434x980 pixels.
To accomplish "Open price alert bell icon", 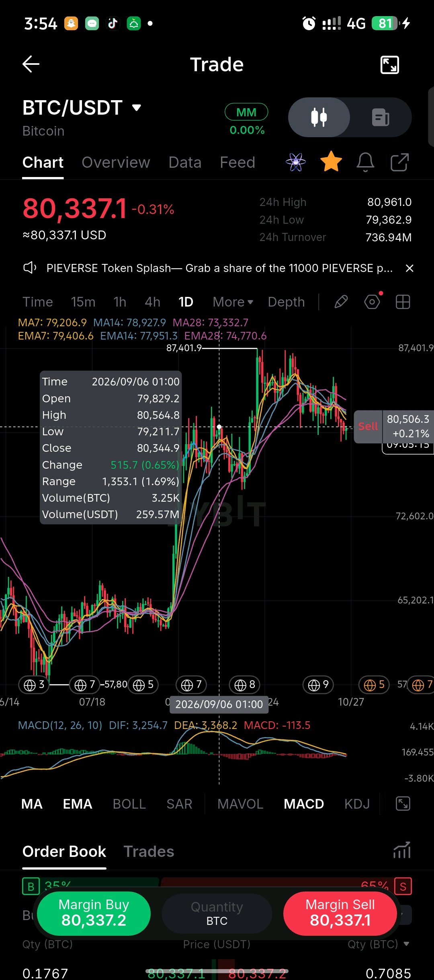I will pos(365,162).
